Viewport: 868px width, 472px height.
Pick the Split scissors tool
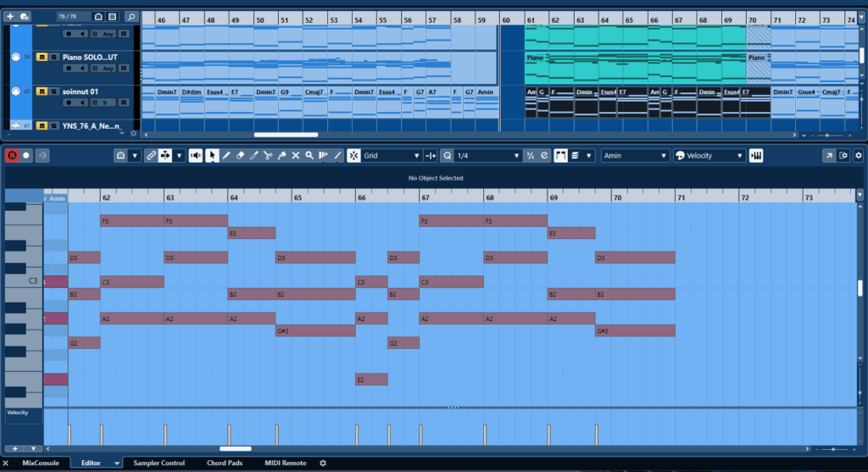[x=267, y=156]
